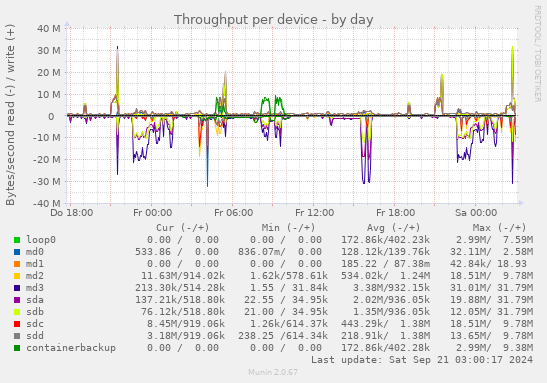Viewport: 547px width, 383px height.
Task: Click the 40 M y-axis label
Action: 49,29
